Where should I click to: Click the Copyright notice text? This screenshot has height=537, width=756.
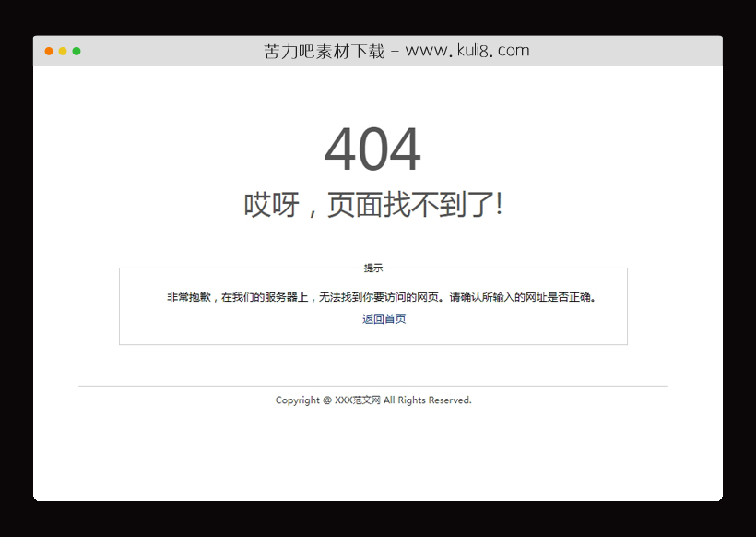point(372,400)
